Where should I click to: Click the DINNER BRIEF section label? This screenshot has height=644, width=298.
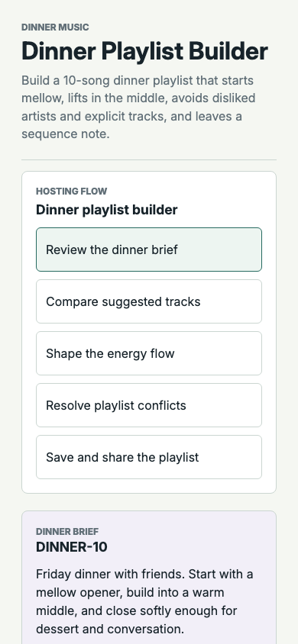(x=67, y=532)
